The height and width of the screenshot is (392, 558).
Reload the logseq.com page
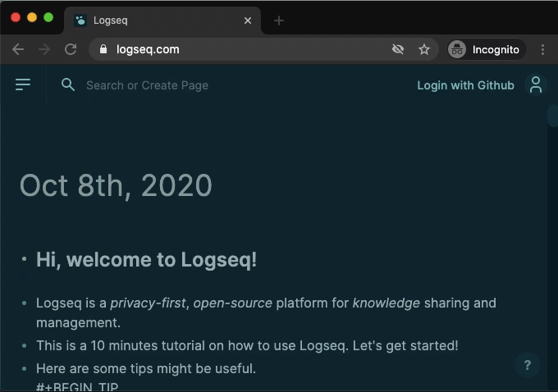tap(71, 49)
